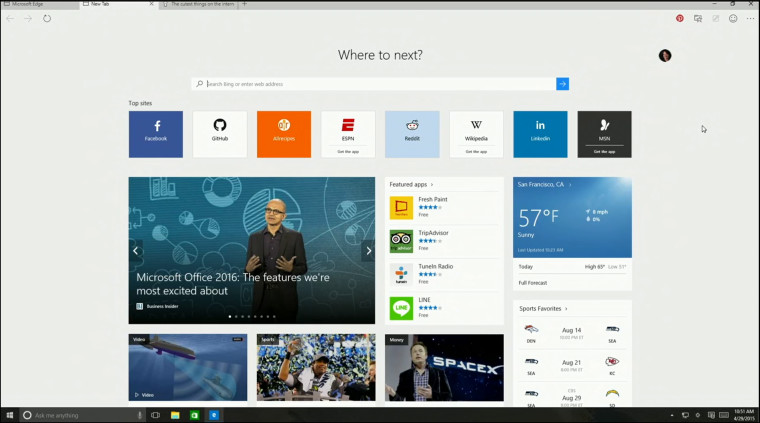Go to the next news slide arrow
This screenshot has width=760, height=423.
(367, 251)
